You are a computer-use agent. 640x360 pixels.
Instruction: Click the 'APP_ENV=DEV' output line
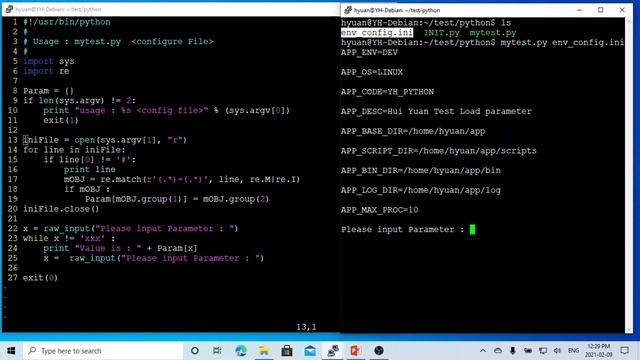pyautogui.click(x=369, y=52)
